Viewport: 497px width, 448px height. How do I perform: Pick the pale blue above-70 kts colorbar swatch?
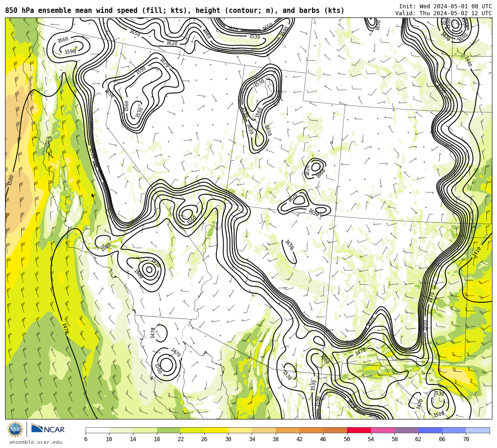(x=478, y=430)
